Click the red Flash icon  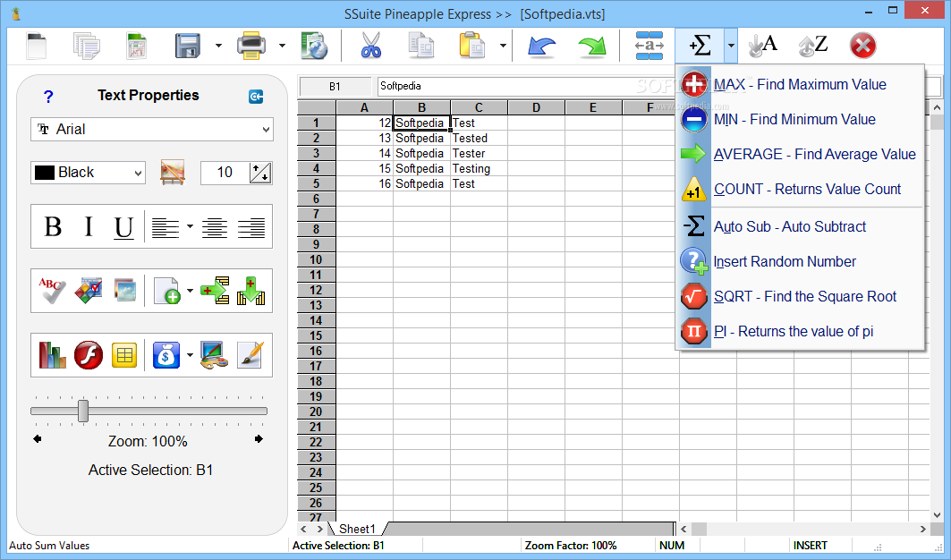[x=89, y=355]
